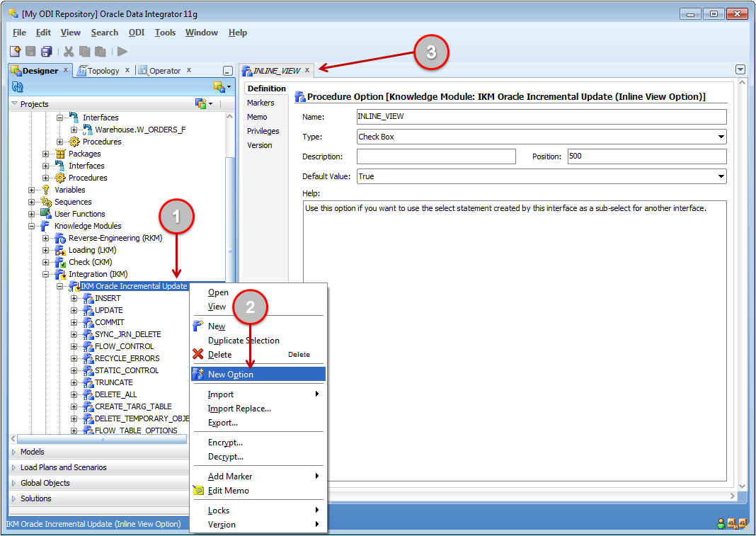Click the Description input field
Image resolution: width=756 pixels, height=536 pixels.
pos(436,156)
